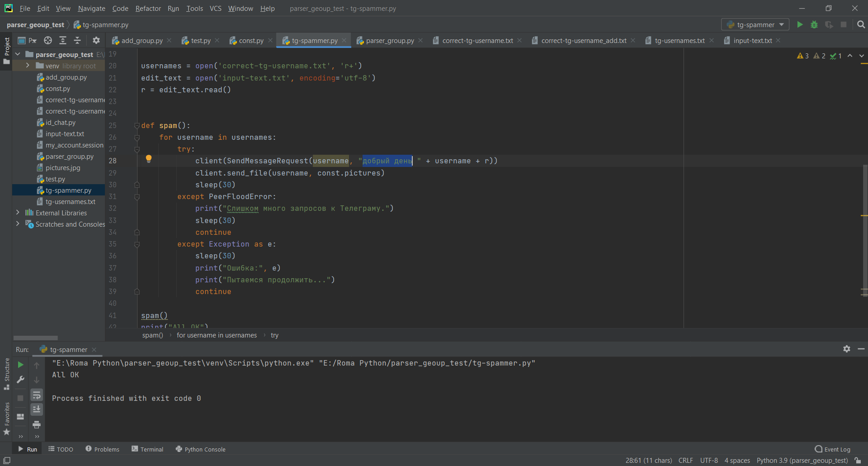Toggle soft-wrap icon in Run console

[37, 395]
